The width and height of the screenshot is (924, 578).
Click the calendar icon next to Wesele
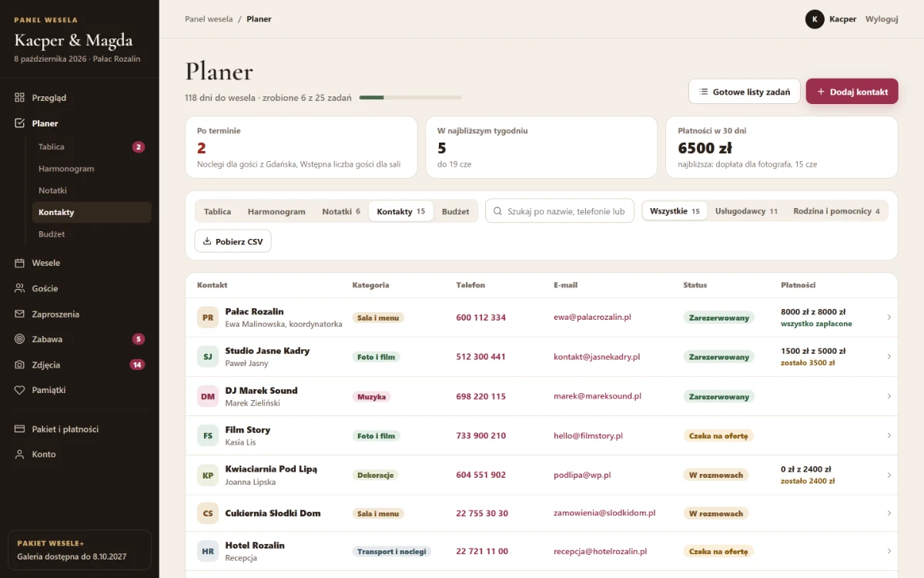19,263
